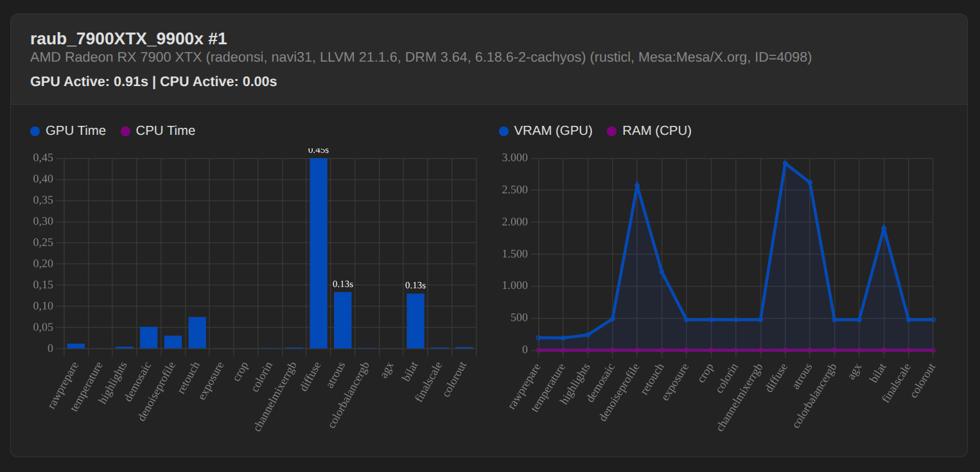Click the "1.500" y-axis tick in VRAM chart
Viewport: 980px width, 472px height.
coord(515,254)
